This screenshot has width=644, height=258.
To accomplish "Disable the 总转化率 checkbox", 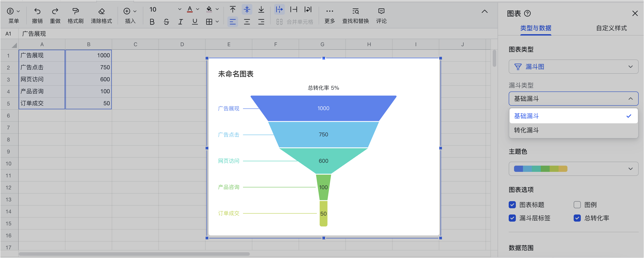I will coord(577,218).
